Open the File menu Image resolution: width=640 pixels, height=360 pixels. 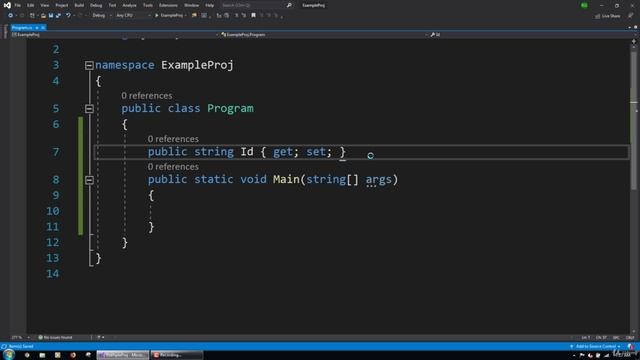click(18, 5)
